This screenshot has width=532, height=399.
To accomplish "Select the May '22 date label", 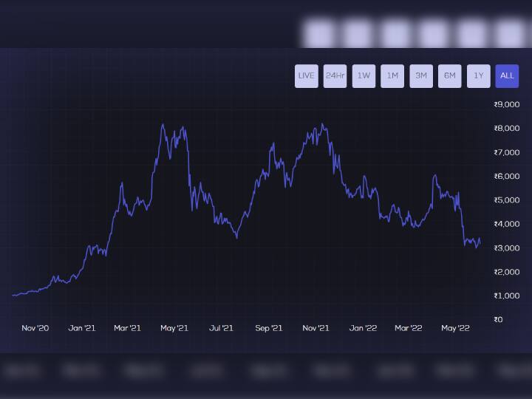I will pos(455,328).
